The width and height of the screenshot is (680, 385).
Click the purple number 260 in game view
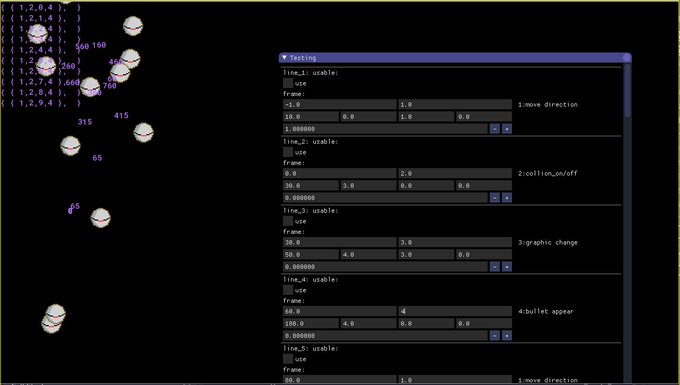click(x=68, y=66)
